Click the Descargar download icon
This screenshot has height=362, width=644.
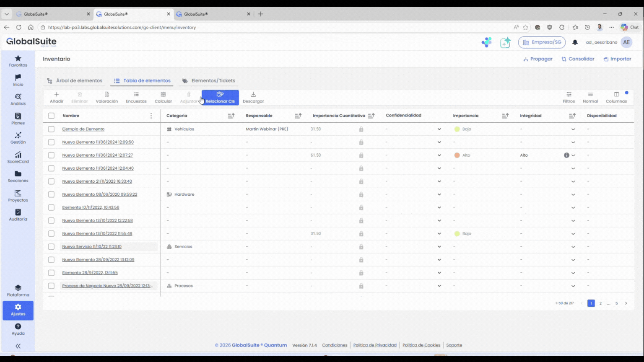coord(253,95)
